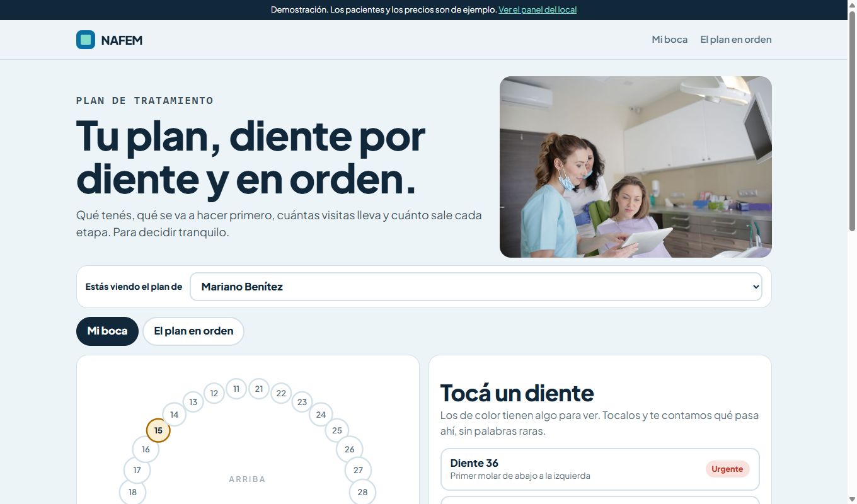Viewport: 857px width, 504px height.
Task: Click 'Primer molar de abajo a la izquierda'
Action: click(521, 476)
